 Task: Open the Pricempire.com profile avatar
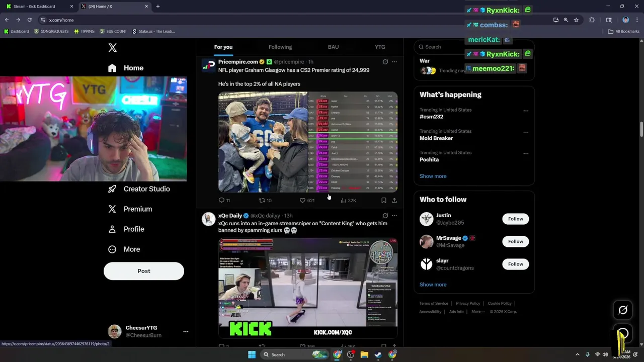point(208,66)
